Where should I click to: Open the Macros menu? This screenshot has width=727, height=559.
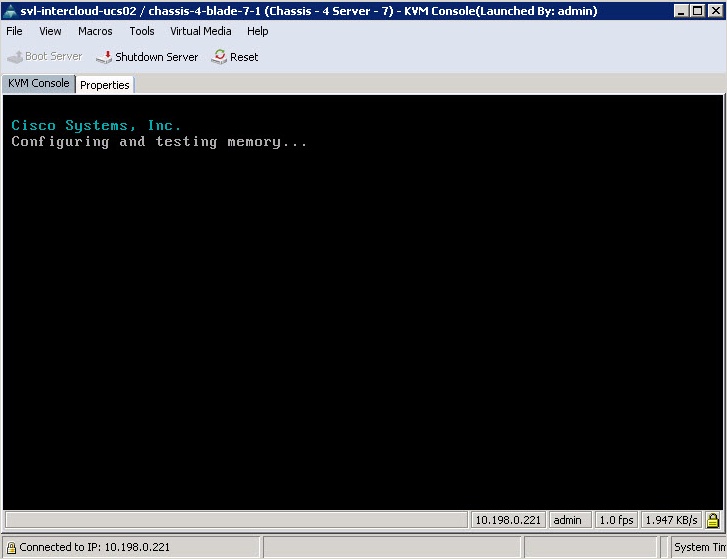coord(95,31)
